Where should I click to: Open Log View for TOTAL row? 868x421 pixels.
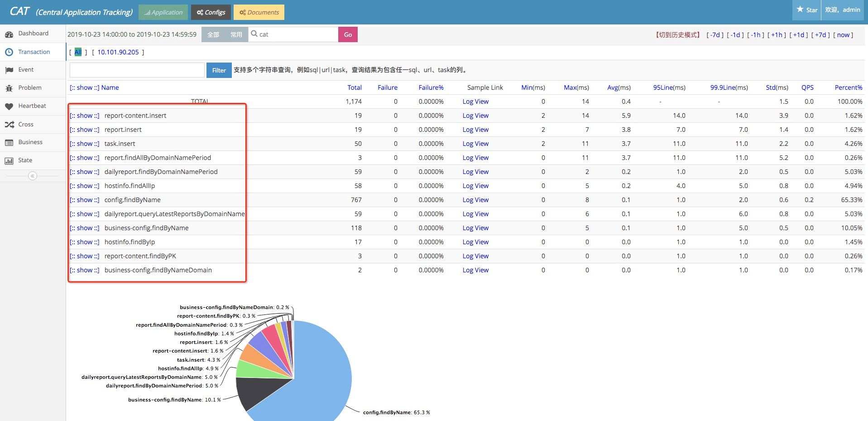click(x=475, y=102)
